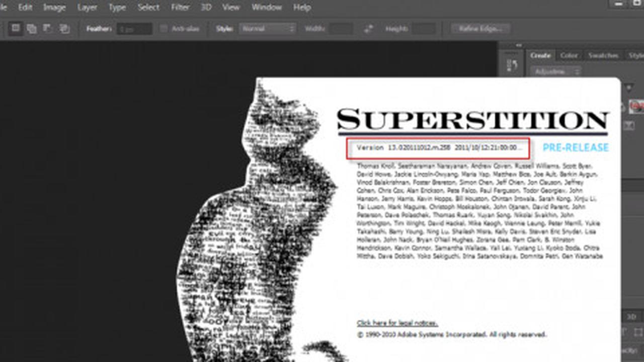Open the History panel icon
Screen dimensions: 644x362
(512, 65)
